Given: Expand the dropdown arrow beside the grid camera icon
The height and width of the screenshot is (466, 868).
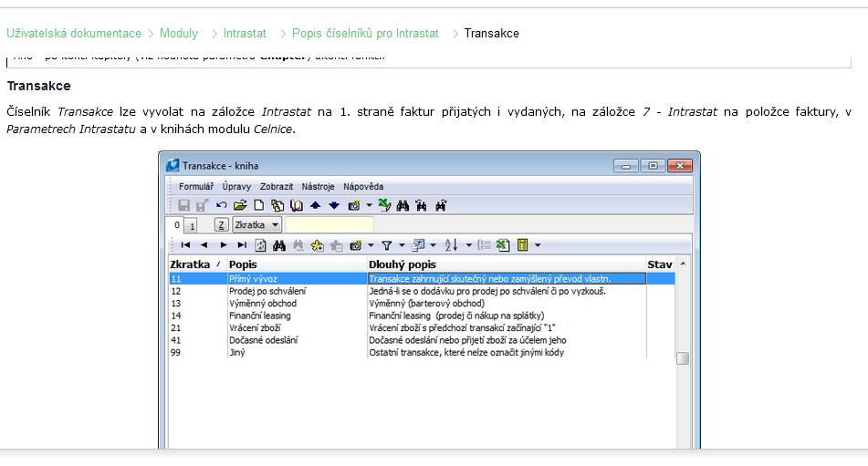Looking at the screenshot, I should click(371, 245).
